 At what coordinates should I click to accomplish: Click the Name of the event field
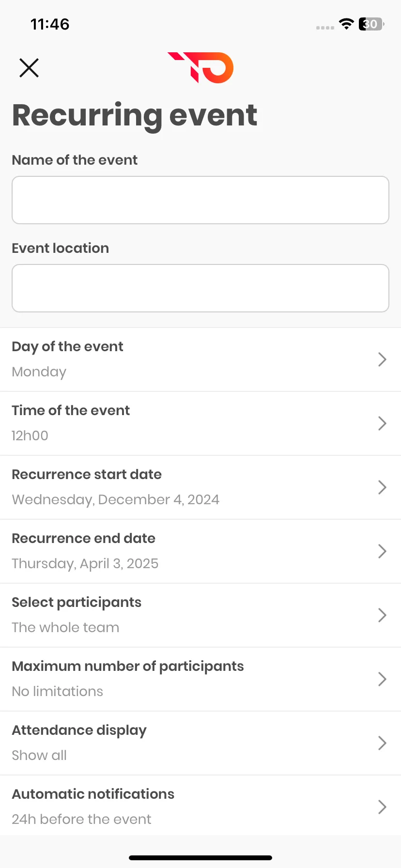pyautogui.click(x=200, y=200)
